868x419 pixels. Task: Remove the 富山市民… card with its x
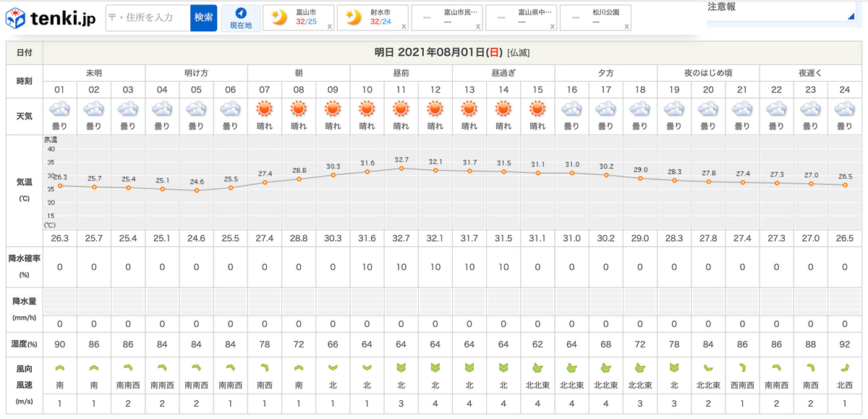pyautogui.click(x=478, y=27)
